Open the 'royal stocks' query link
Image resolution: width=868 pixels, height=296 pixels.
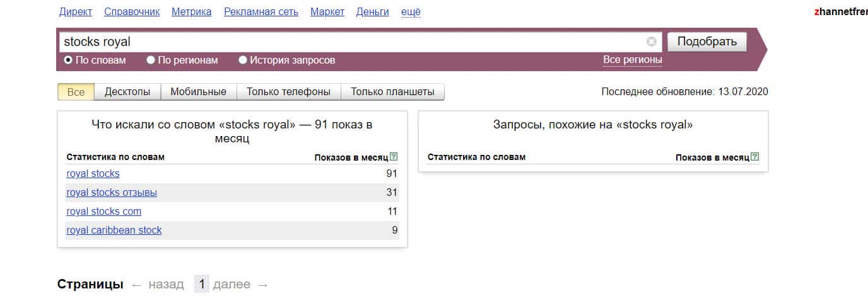click(93, 173)
